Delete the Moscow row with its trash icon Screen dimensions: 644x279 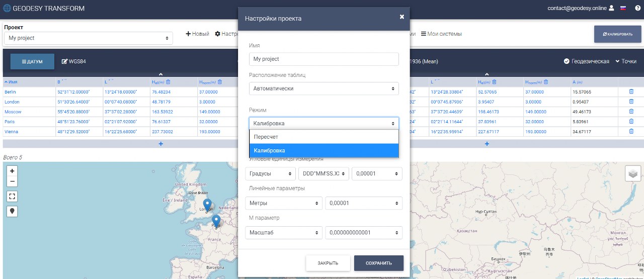pyautogui.click(x=631, y=112)
